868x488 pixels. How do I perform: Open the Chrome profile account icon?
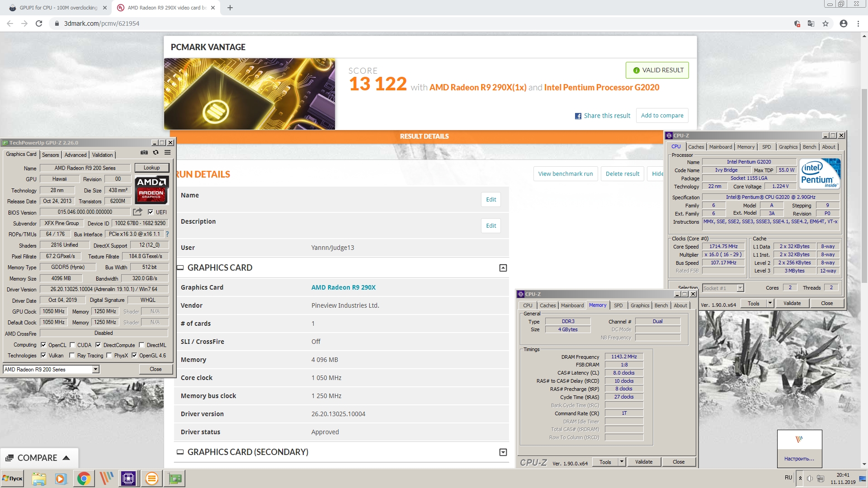tap(844, 23)
